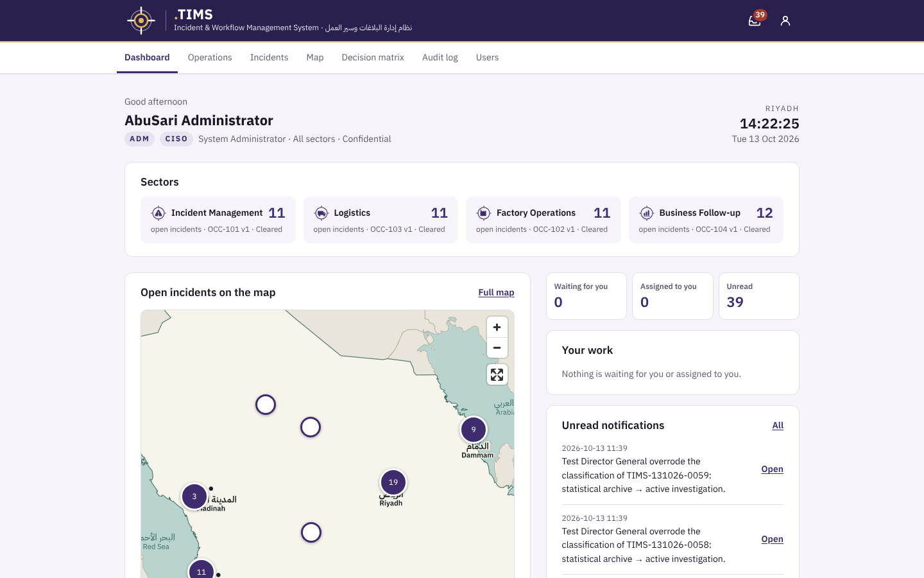
Task: Open the Incident Management sector card
Action: (218, 220)
